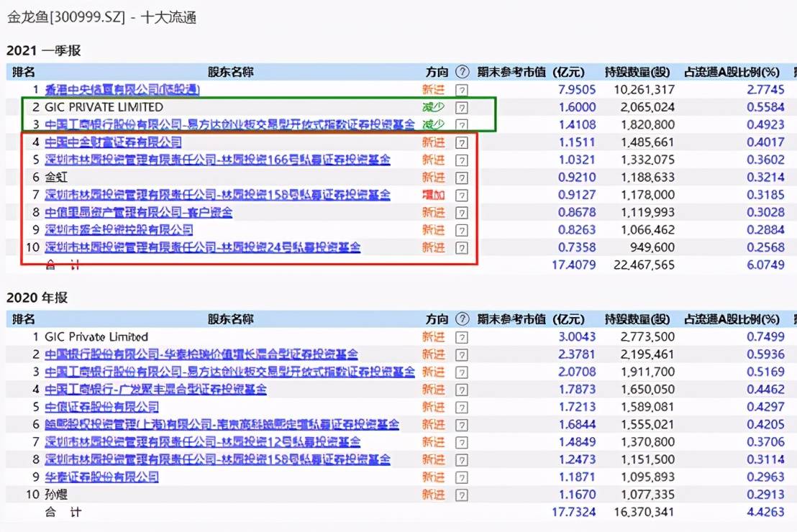The image size is (797, 532).
Task: Open the 香港中央结算有限公司(陆股通) shareholder link
Action: click(x=122, y=90)
